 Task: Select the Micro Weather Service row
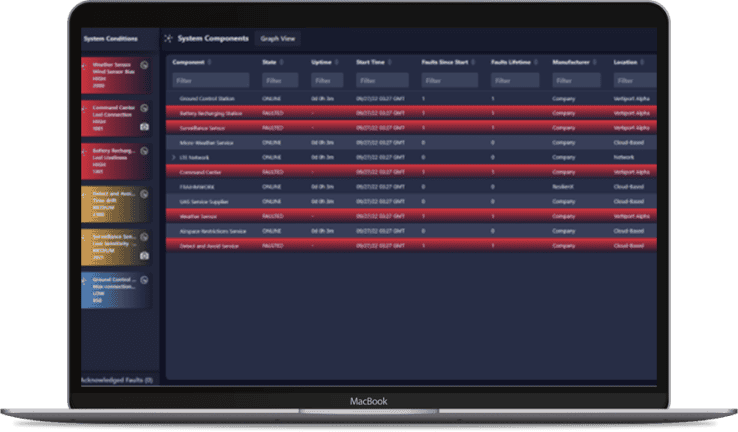(411, 143)
